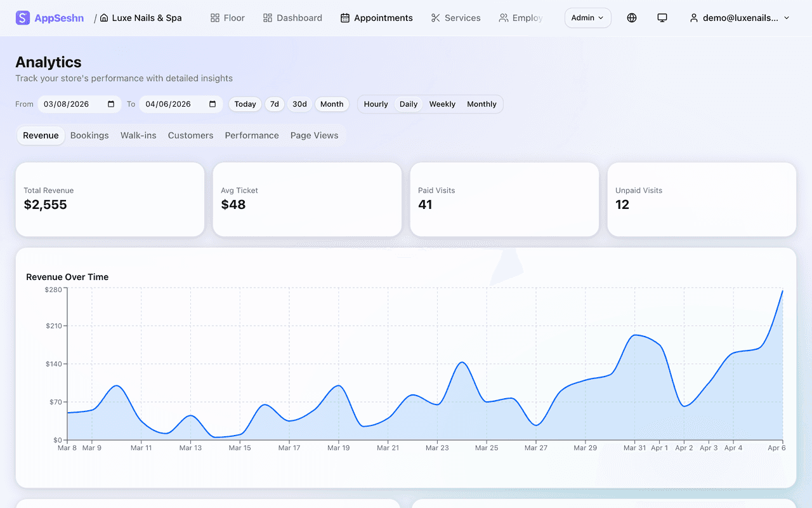The image size is (812, 508).
Task: Click the Services scissors icon
Action: 435,18
